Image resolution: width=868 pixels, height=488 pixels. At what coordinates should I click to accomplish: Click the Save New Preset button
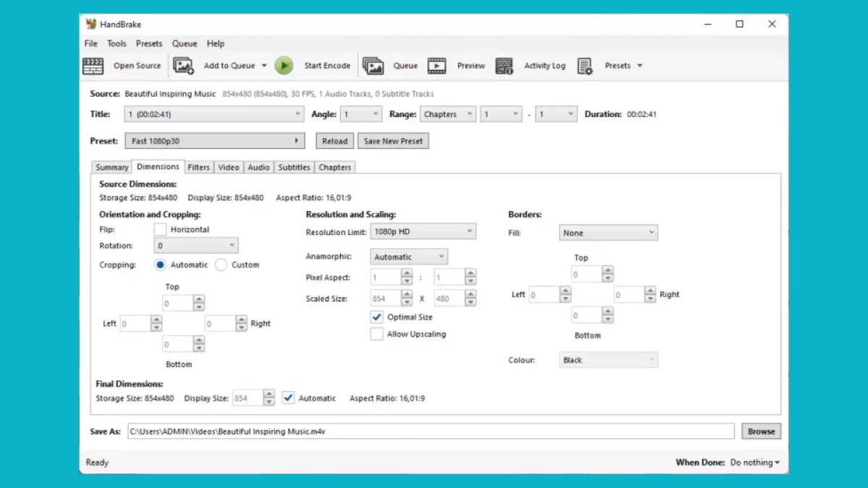[x=393, y=141]
